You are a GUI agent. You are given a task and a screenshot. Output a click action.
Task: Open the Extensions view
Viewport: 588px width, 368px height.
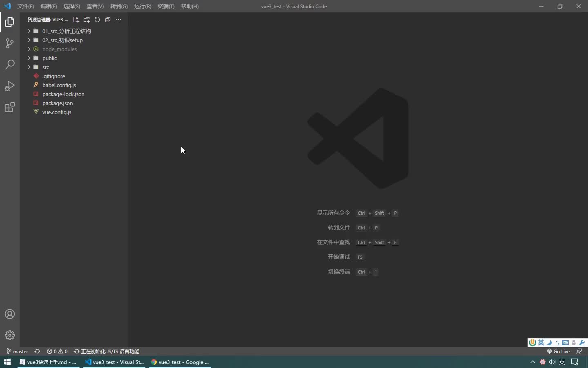pos(10,107)
